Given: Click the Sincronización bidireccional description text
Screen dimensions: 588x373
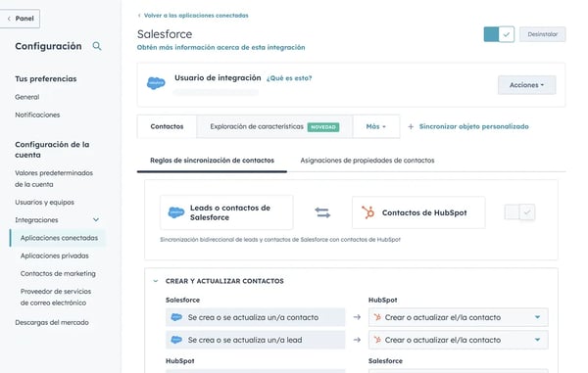Looking at the screenshot, I should 280,240.
